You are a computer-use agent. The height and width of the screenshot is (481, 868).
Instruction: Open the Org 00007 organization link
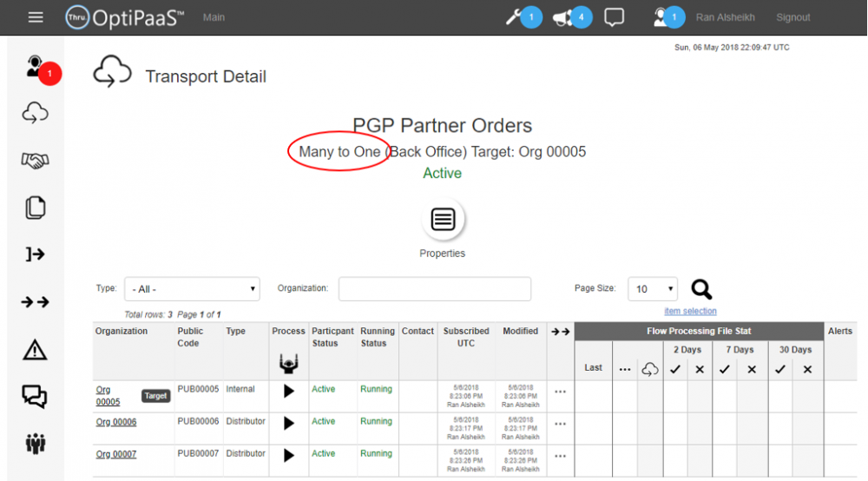pyautogui.click(x=115, y=454)
